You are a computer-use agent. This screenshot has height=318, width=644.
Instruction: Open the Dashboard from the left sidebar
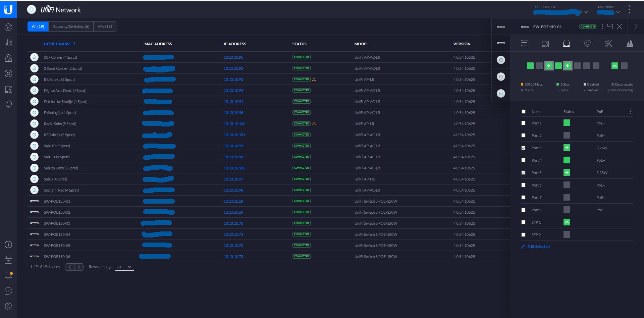[8, 27]
